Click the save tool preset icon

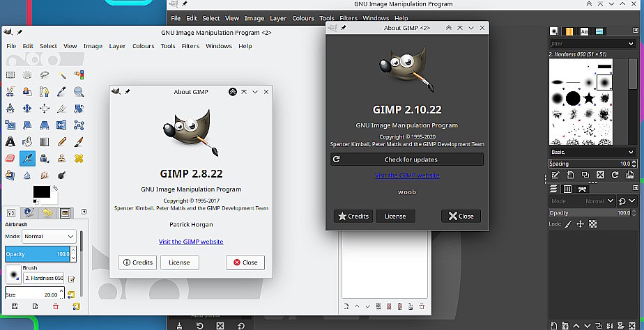(x=15, y=306)
